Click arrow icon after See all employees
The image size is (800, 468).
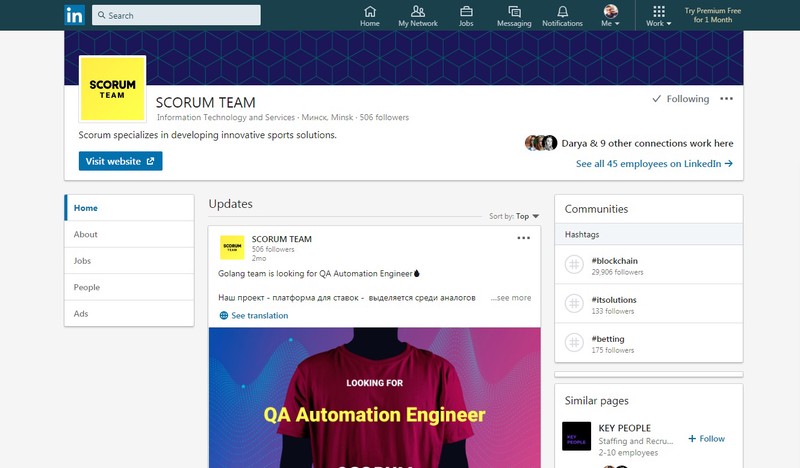click(729, 163)
